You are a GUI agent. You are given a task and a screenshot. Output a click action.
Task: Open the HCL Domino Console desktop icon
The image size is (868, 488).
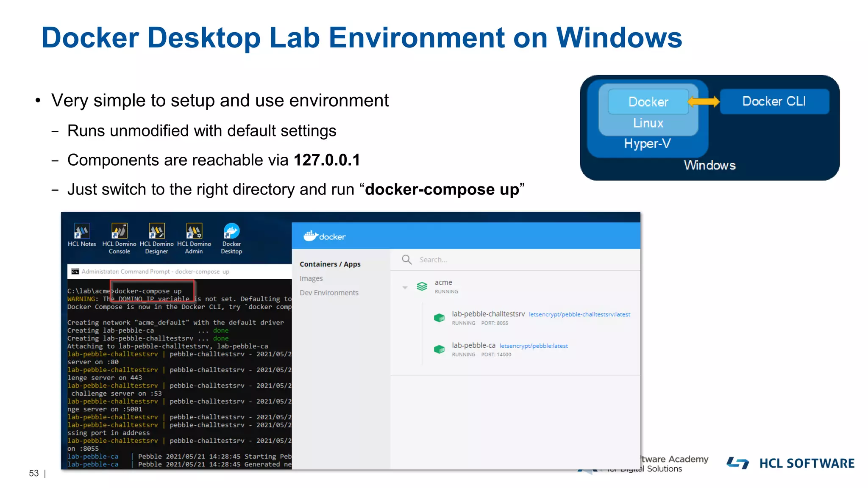pos(119,238)
